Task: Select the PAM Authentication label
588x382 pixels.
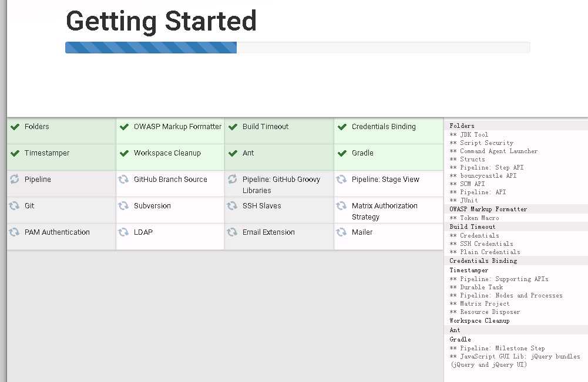Action: click(x=57, y=232)
